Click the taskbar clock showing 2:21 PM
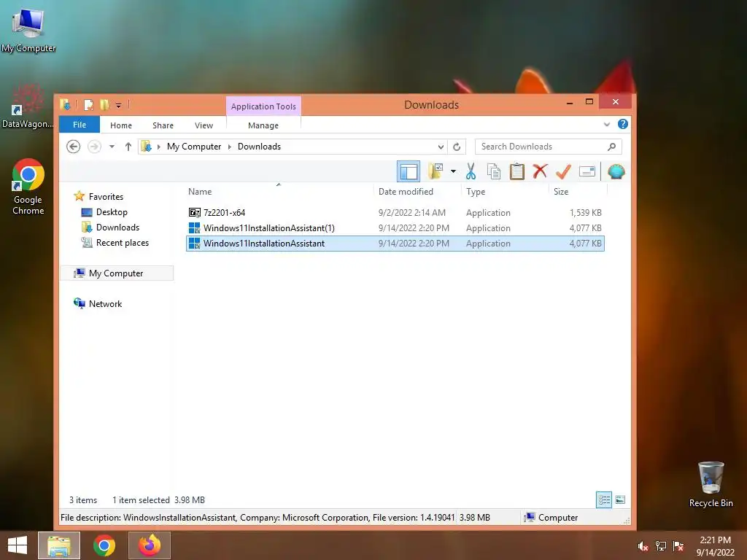747x560 pixels. [x=715, y=545]
